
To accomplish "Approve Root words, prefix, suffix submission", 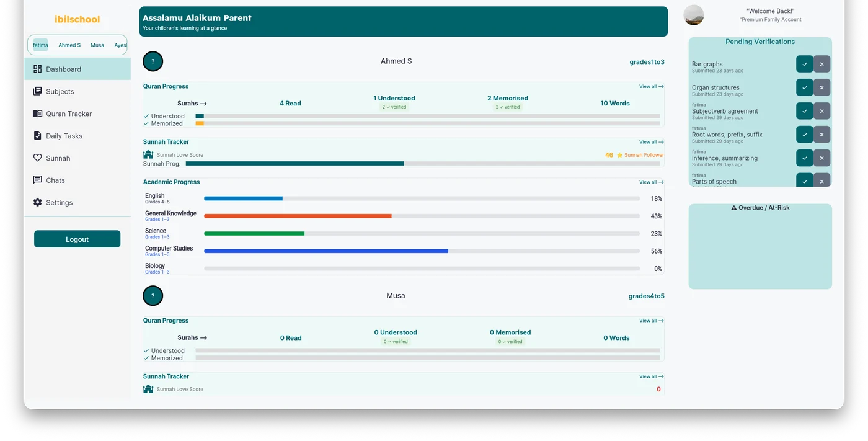I will (804, 135).
